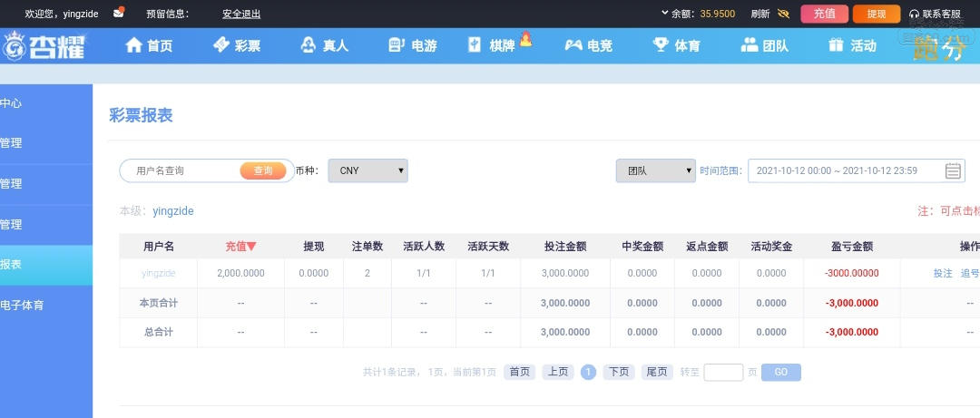
Task: Open 投注 in the yingzide row
Action: click(x=943, y=273)
